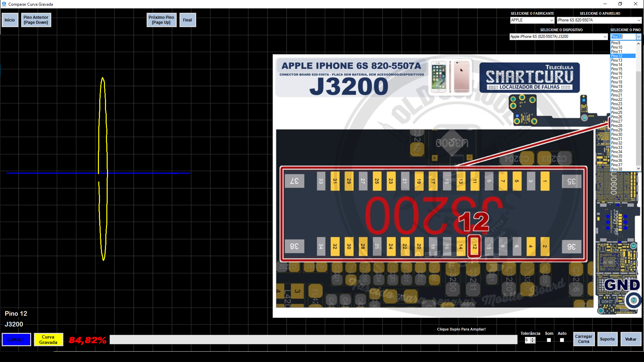Click highlighted Pino12 entry in list
This screenshot has height=362, width=644.
[623, 56]
